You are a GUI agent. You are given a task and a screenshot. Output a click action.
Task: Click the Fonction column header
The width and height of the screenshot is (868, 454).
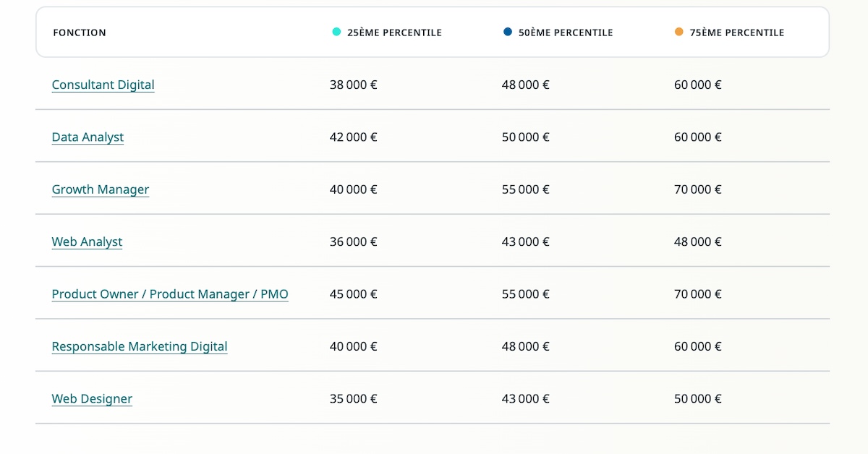(x=80, y=33)
